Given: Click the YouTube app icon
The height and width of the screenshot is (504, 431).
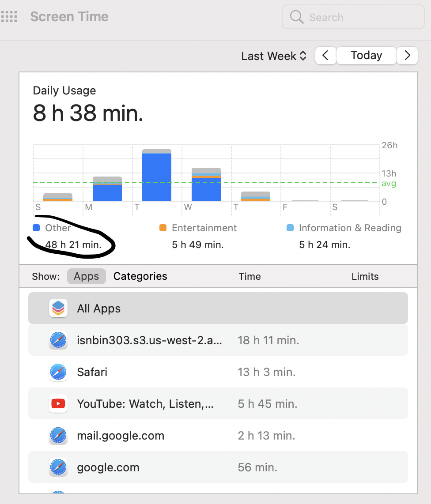Looking at the screenshot, I should 58,403.
